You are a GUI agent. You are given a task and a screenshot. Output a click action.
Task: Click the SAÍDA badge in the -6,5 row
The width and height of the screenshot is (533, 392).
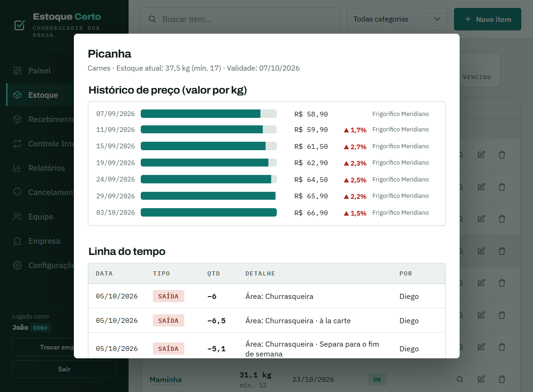[168, 320]
